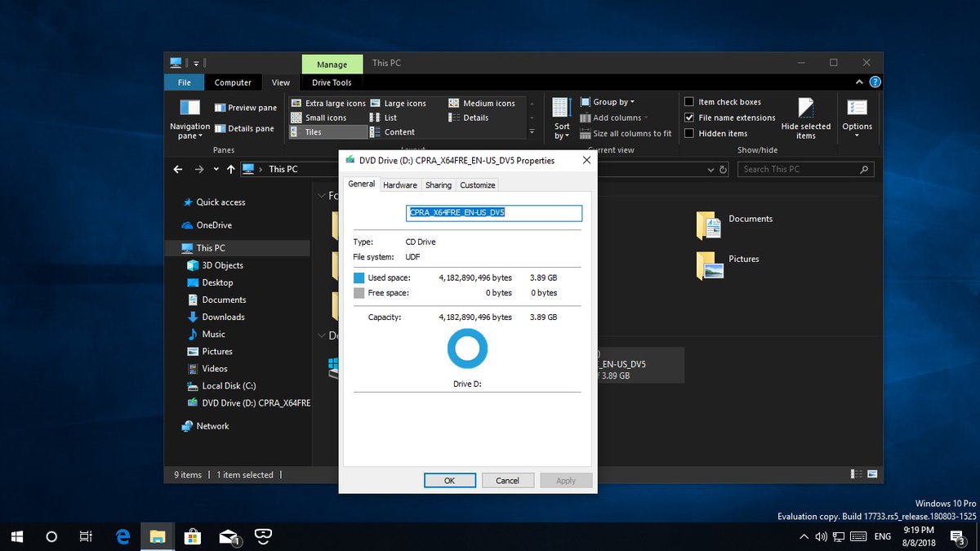Click Cancel in Properties dialog
The width and height of the screenshot is (980, 551).
point(507,481)
